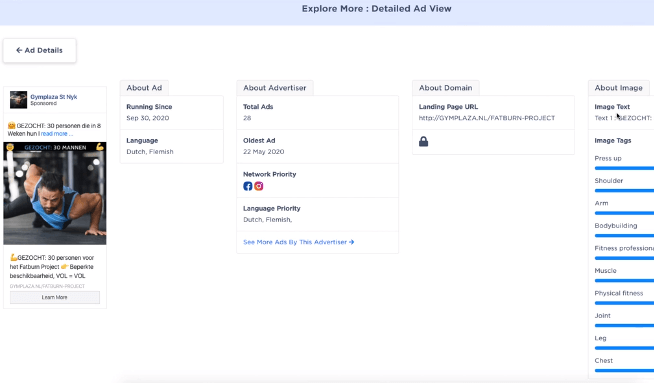Click the Physical fitness tag bar
The image size is (654, 383).
click(624, 303)
